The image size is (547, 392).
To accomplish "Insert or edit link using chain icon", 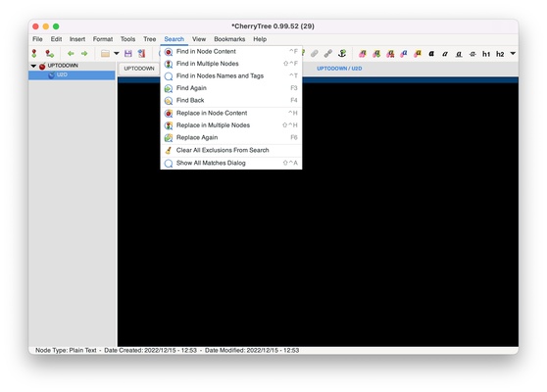I will point(328,53).
